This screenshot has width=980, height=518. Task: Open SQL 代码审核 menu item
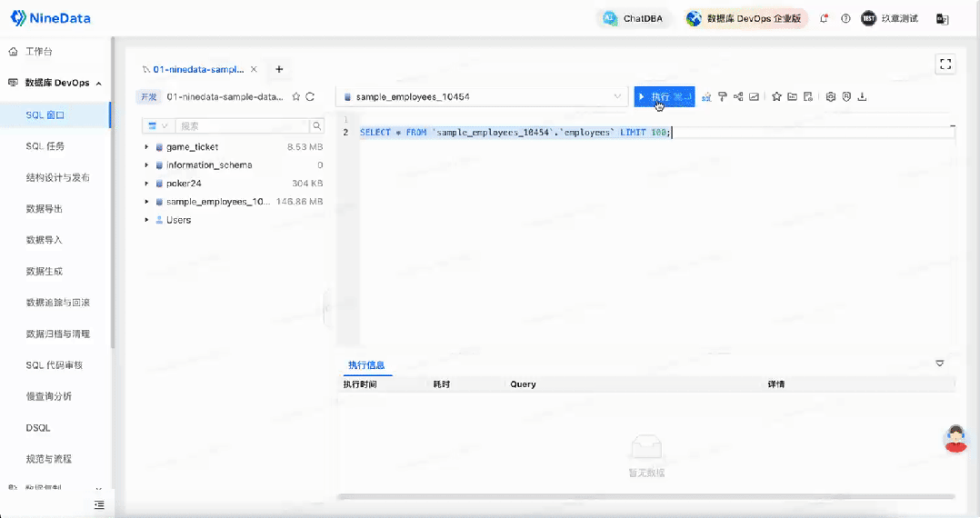[x=54, y=365]
